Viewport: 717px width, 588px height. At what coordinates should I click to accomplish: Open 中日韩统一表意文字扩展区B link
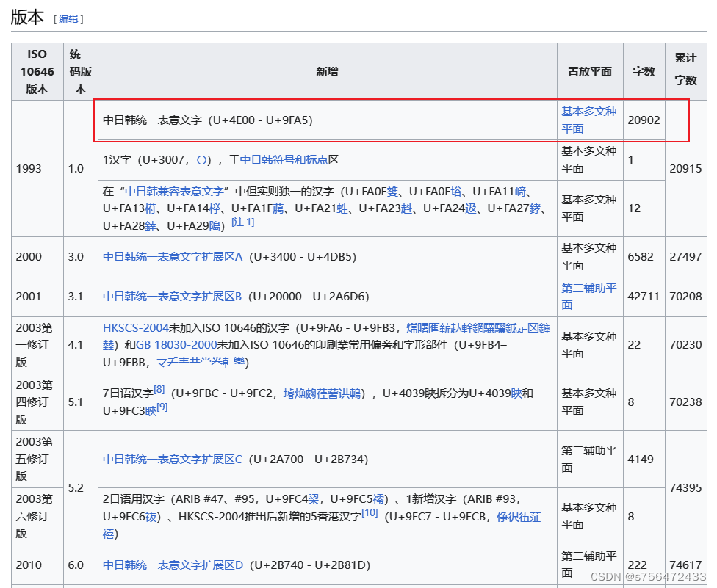coord(173,297)
